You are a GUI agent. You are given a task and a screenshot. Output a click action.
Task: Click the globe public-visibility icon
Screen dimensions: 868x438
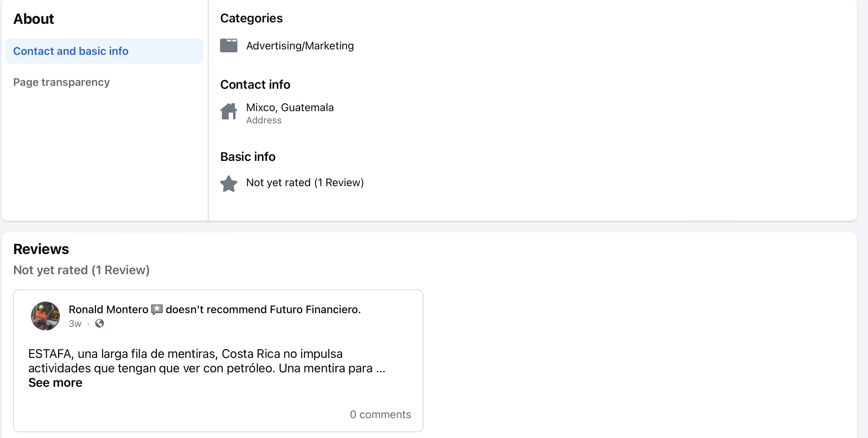pyautogui.click(x=100, y=324)
